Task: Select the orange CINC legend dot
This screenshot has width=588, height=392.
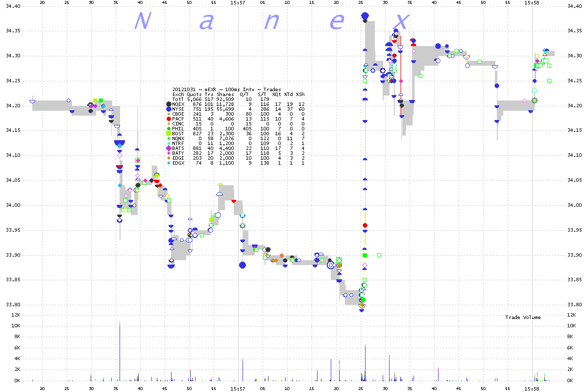Action: tap(169, 123)
